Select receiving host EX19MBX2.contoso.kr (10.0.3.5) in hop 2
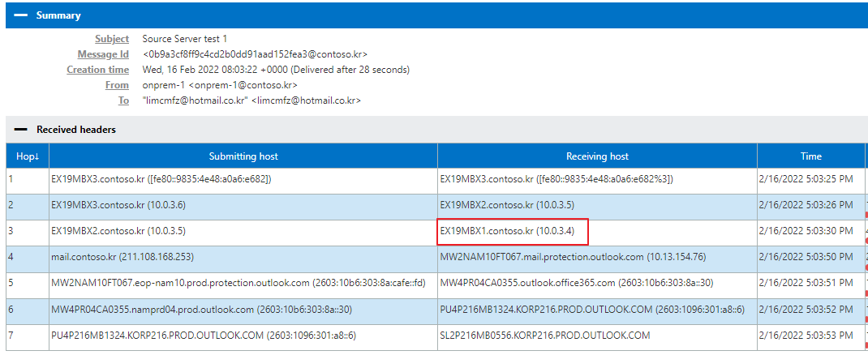This screenshot has width=868, height=355. tap(507, 205)
